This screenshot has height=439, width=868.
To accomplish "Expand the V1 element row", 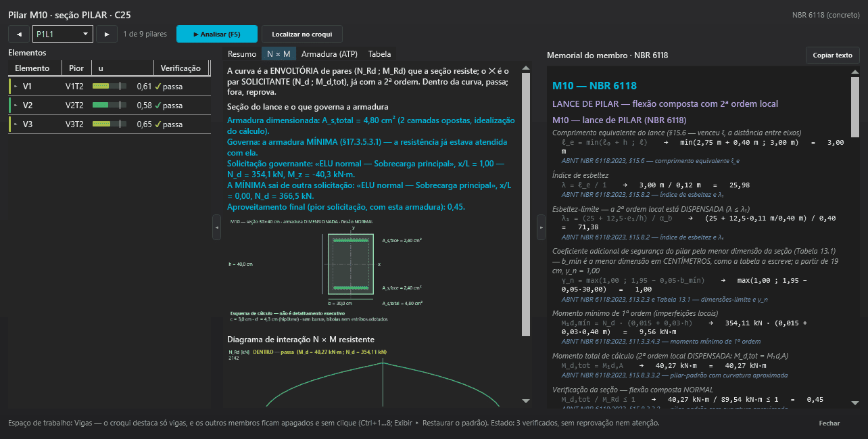I will click(16, 87).
